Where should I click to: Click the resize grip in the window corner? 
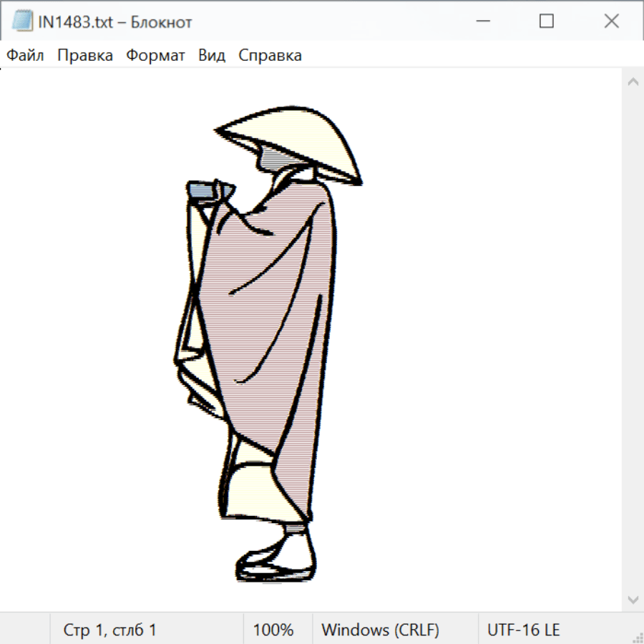point(637,637)
